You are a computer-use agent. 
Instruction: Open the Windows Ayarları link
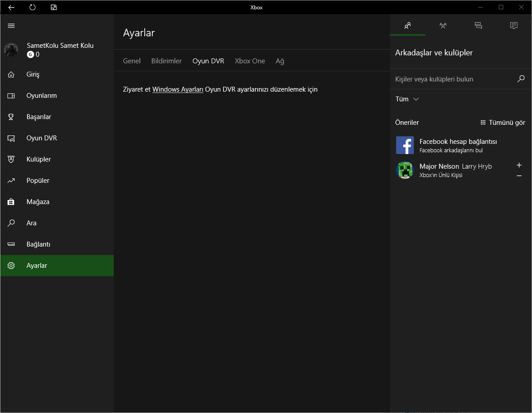pos(178,89)
